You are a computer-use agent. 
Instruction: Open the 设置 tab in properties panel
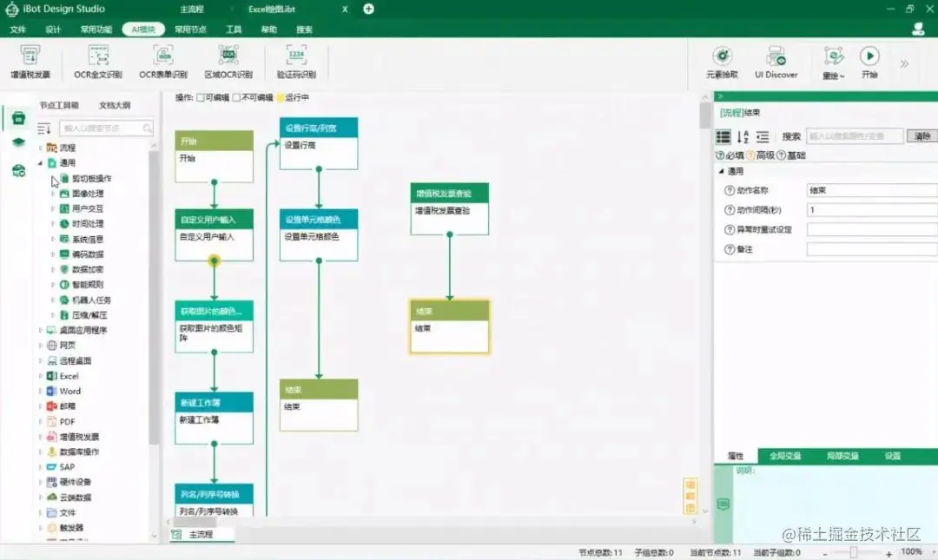tap(893, 456)
